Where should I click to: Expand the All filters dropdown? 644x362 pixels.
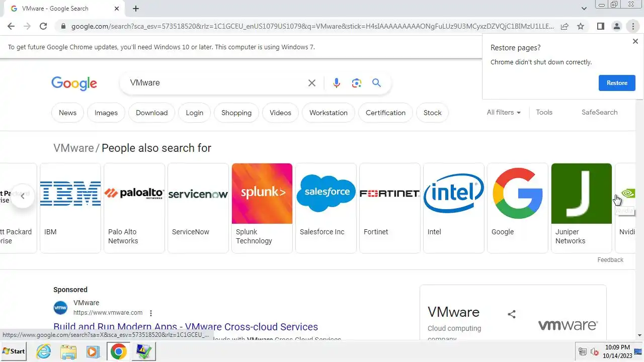click(504, 112)
